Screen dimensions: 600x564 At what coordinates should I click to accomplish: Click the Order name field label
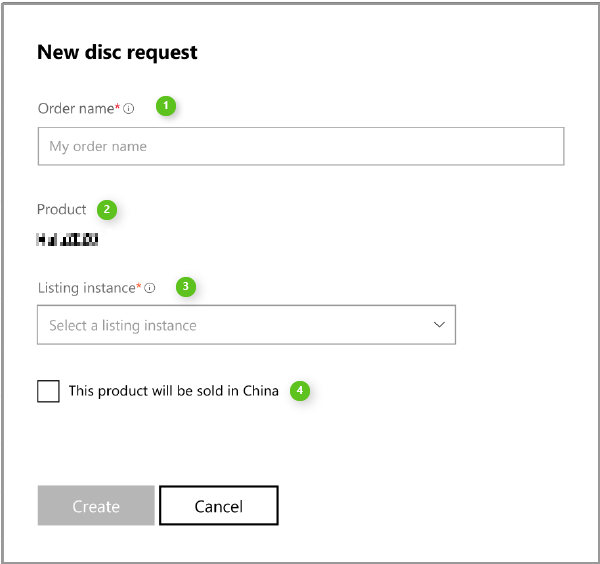[75, 108]
